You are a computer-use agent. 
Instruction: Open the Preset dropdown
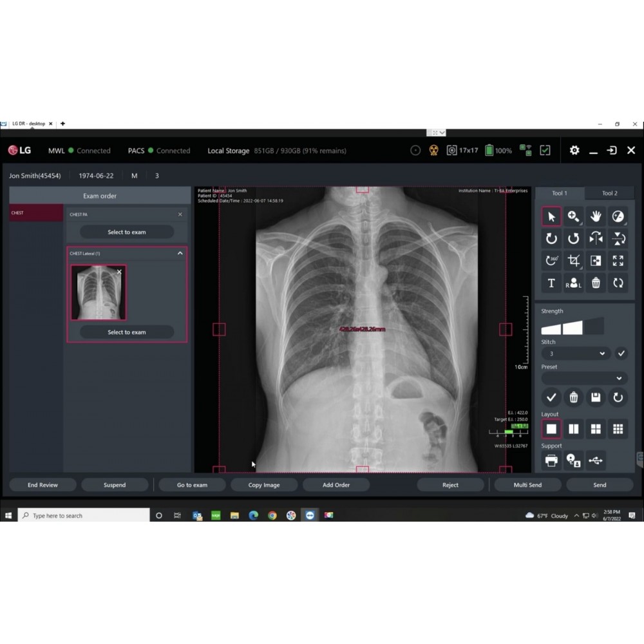click(x=584, y=378)
